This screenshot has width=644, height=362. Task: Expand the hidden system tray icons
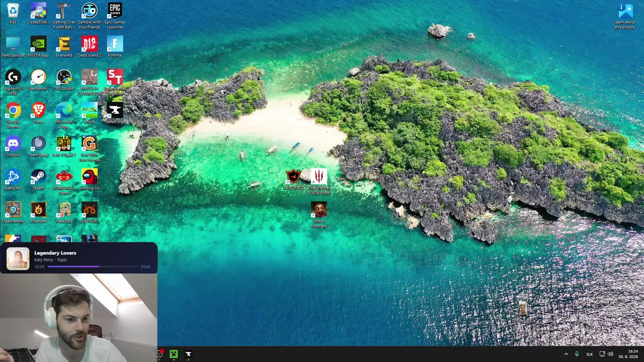click(x=566, y=354)
